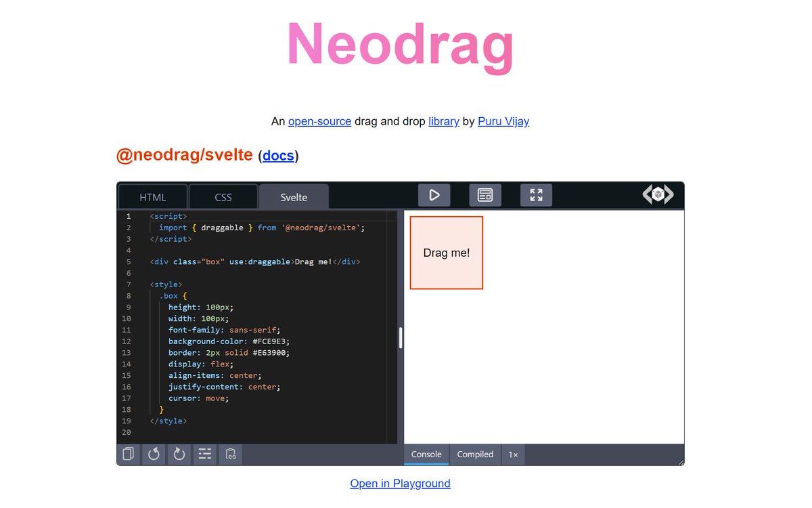Click the editor/result split divider handle
Image resolution: width=812 pixels, height=508 pixels.
point(401,337)
